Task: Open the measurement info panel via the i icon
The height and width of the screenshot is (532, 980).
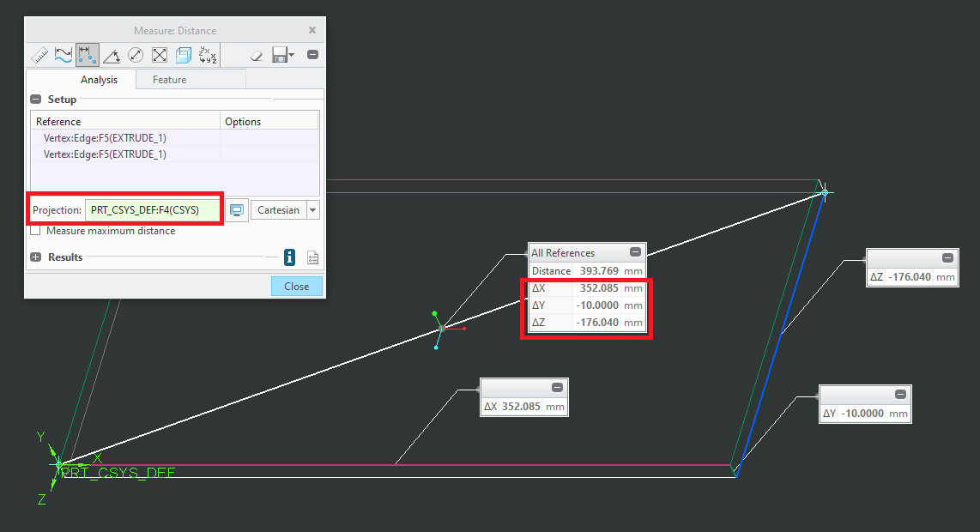Action: pyautogui.click(x=289, y=257)
